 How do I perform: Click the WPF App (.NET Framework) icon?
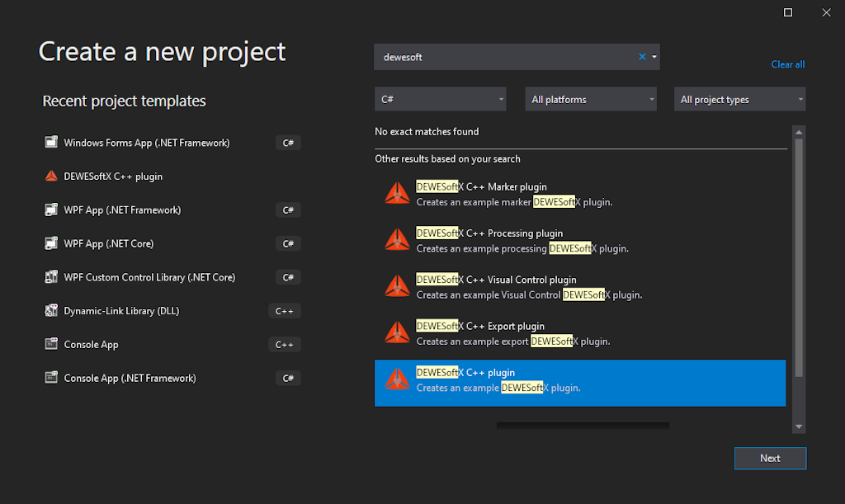point(51,210)
